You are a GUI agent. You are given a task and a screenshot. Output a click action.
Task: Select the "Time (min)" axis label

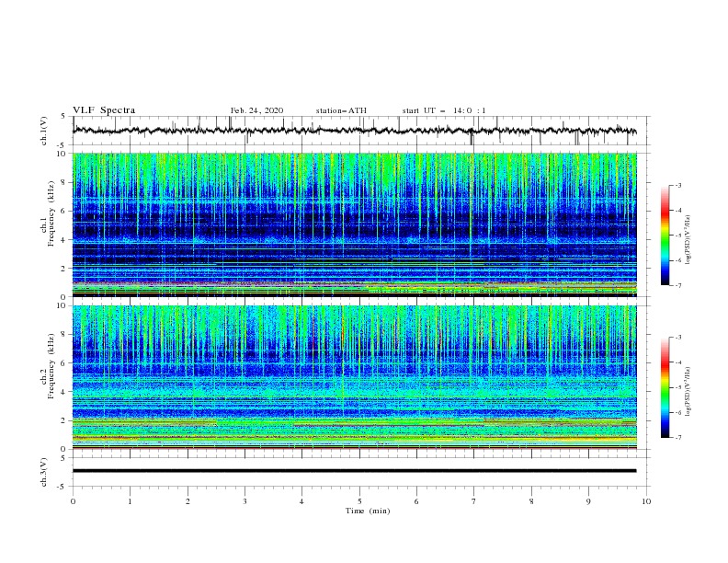coord(368,511)
